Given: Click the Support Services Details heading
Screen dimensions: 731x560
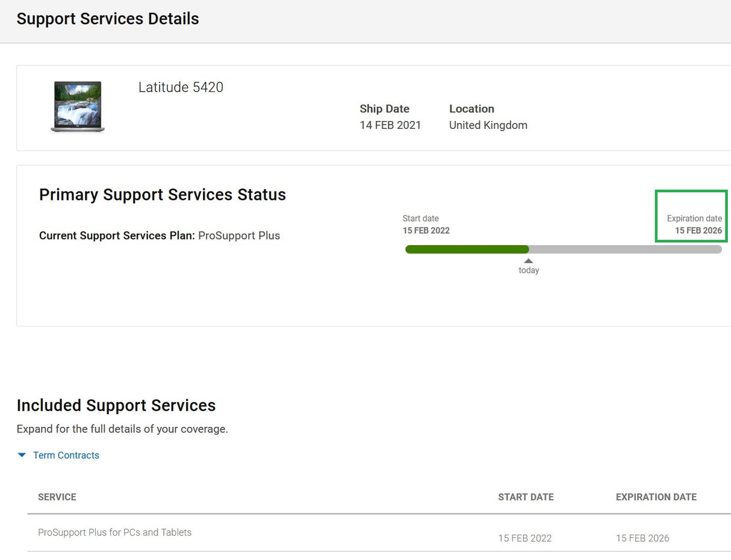Looking at the screenshot, I should (108, 19).
